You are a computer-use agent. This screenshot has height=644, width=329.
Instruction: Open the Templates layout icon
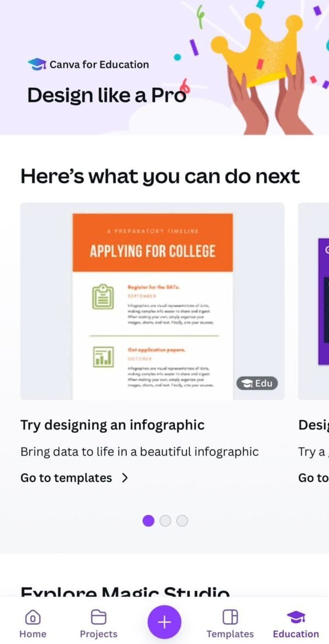coord(230,617)
